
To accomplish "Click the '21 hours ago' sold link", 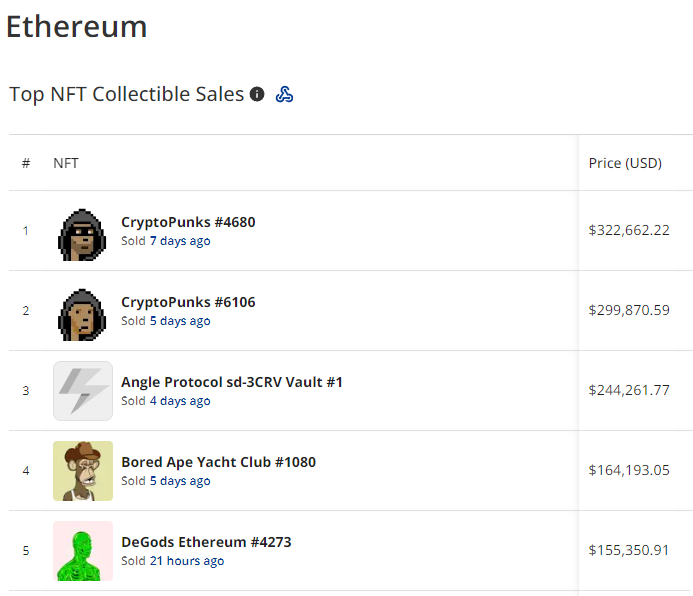I will [187, 561].
